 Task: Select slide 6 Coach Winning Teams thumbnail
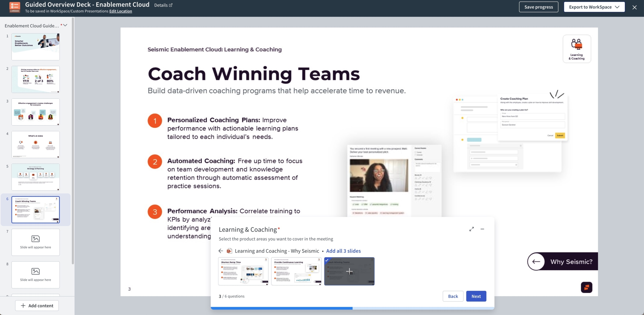35,210
